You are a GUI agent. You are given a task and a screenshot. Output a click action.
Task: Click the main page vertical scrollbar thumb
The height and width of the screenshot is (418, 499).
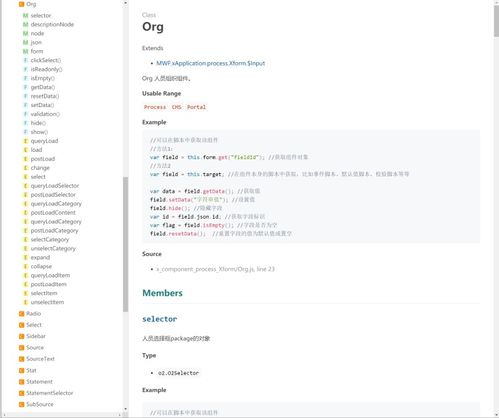click(x=496, y=20)
